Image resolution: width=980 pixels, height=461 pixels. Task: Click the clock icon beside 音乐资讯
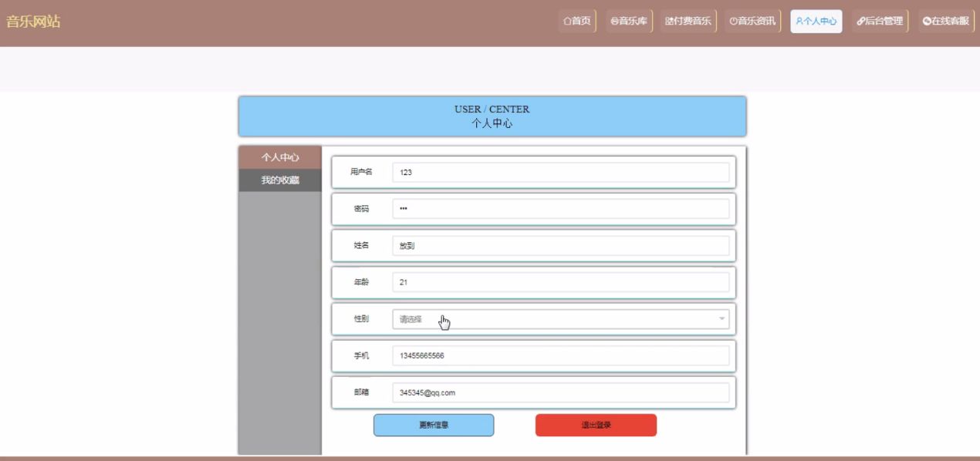coord(733,22)
